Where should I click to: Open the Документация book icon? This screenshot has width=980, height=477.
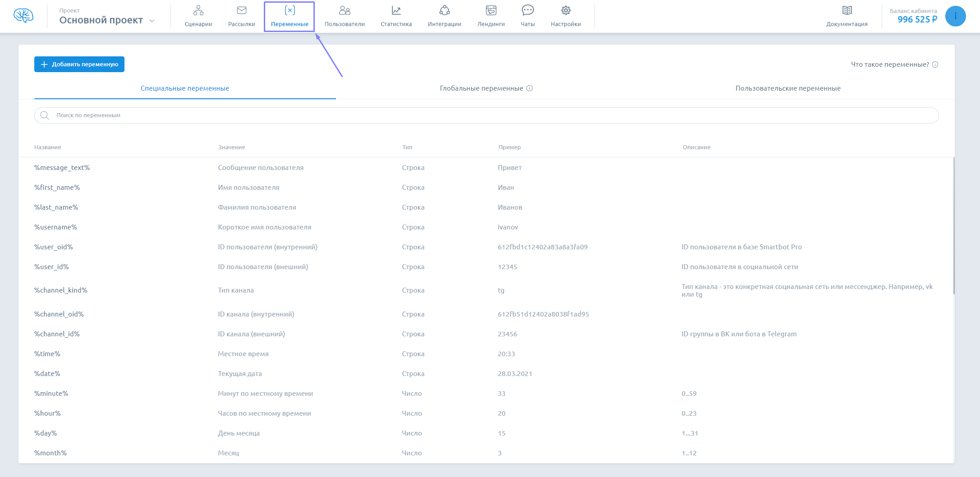click(x=847, y=10)
